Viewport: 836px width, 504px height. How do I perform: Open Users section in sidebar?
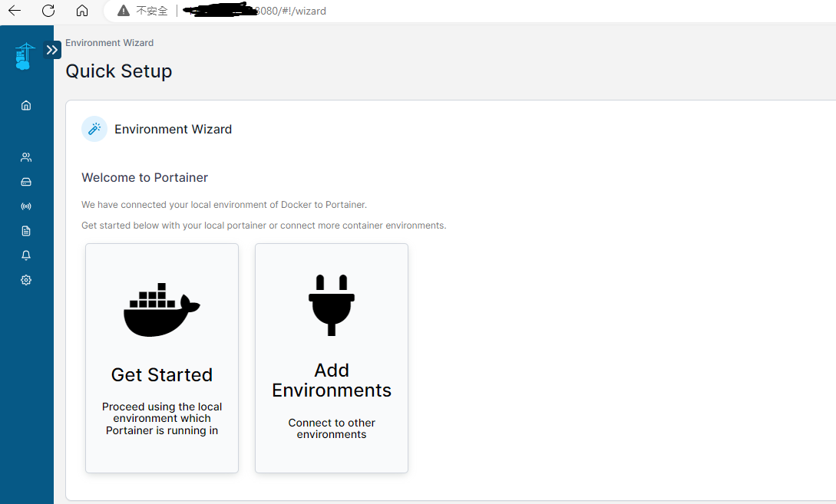coord(26,157)
